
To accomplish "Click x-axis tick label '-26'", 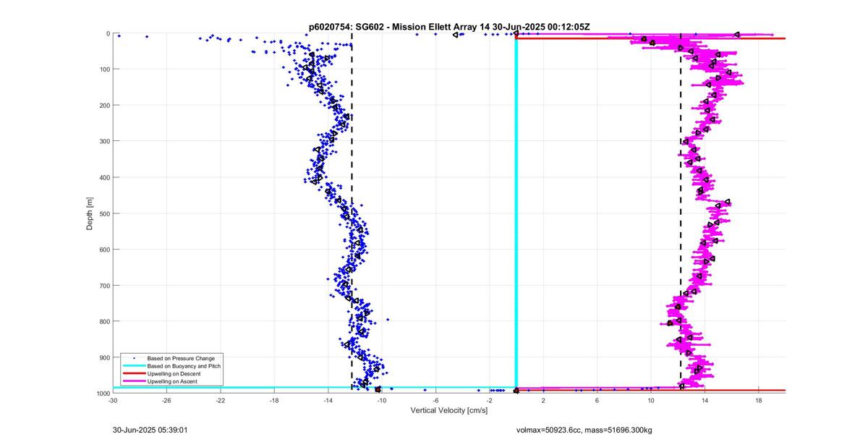I will point(166,400).
